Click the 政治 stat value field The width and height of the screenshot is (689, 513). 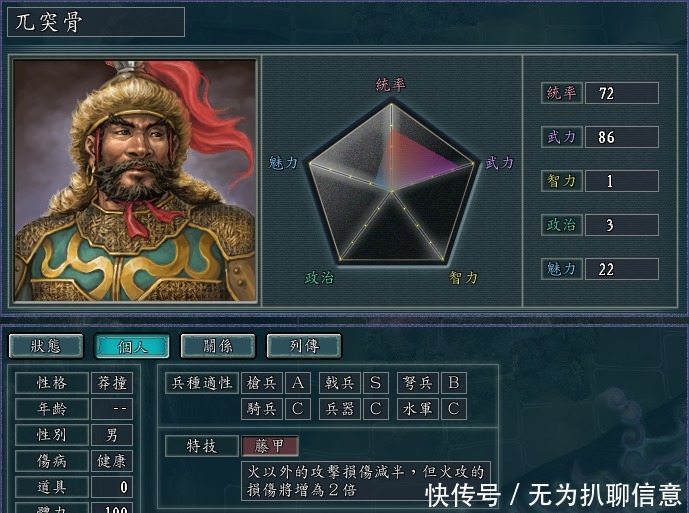[x=622, y=225]
